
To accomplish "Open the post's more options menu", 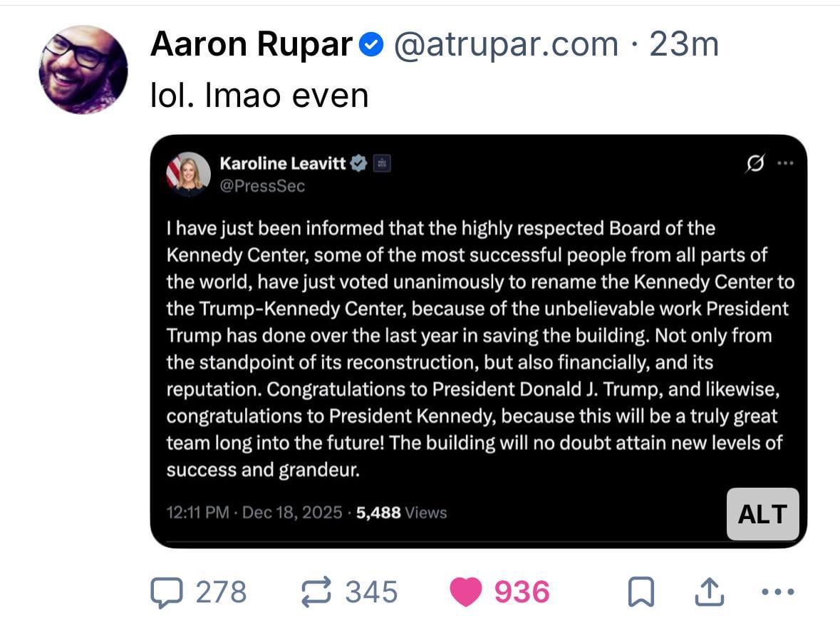I will (x=778, y=592).
